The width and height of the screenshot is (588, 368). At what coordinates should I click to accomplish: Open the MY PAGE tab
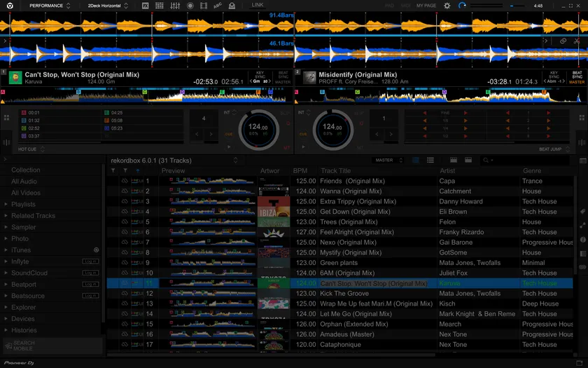(x=426, y=6)
